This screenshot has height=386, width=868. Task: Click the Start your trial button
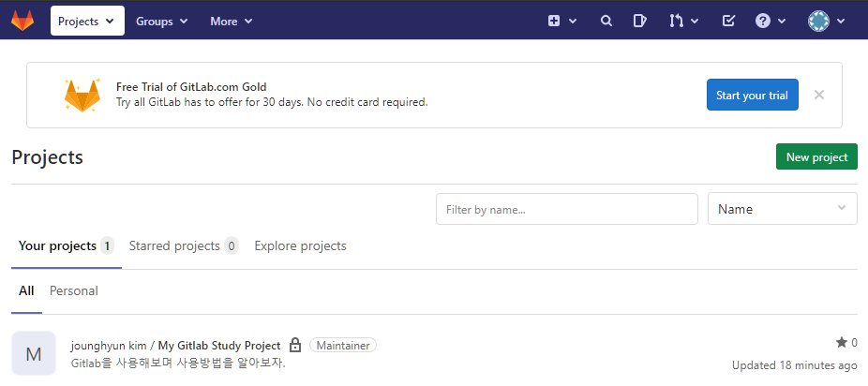(753, 96)
